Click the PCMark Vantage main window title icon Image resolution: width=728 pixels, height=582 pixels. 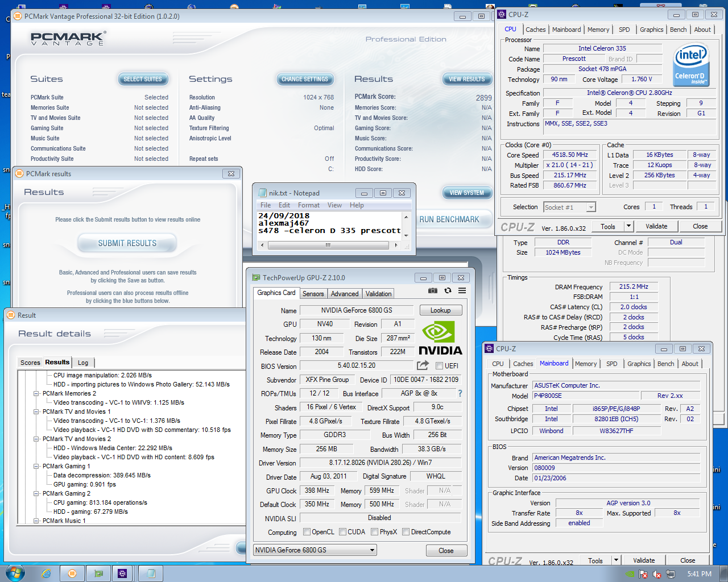pyautogui.click(x=17, y=16)
